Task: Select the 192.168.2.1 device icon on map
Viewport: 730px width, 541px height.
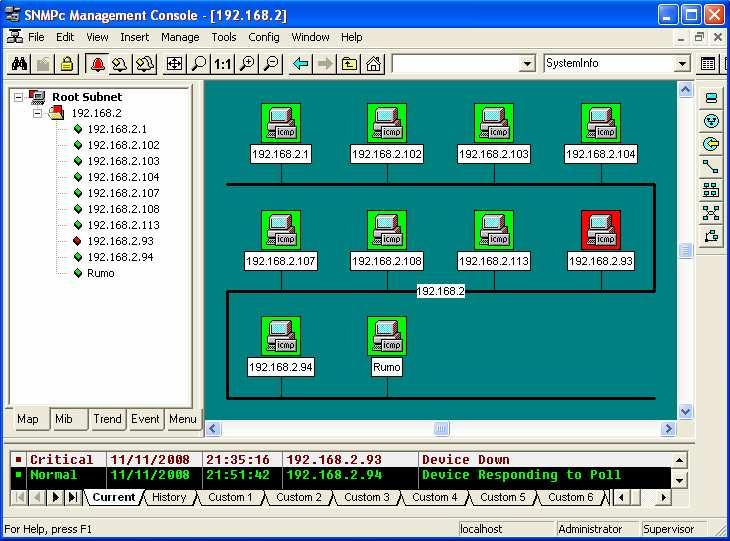Action: 281,123
